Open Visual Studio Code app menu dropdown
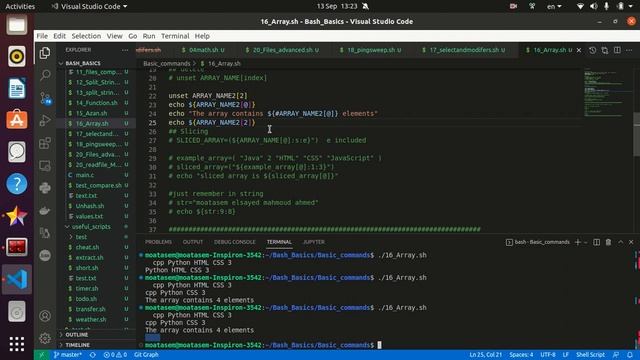Screen dimensions: 640x360 tap(89, 7)
